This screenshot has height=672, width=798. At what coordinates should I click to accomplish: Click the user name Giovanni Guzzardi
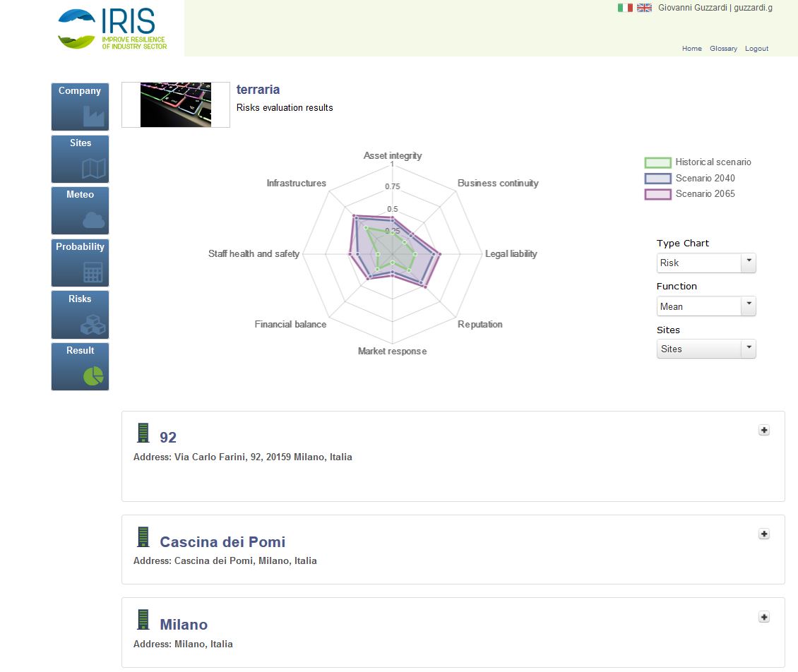click(x=692, y=8)
